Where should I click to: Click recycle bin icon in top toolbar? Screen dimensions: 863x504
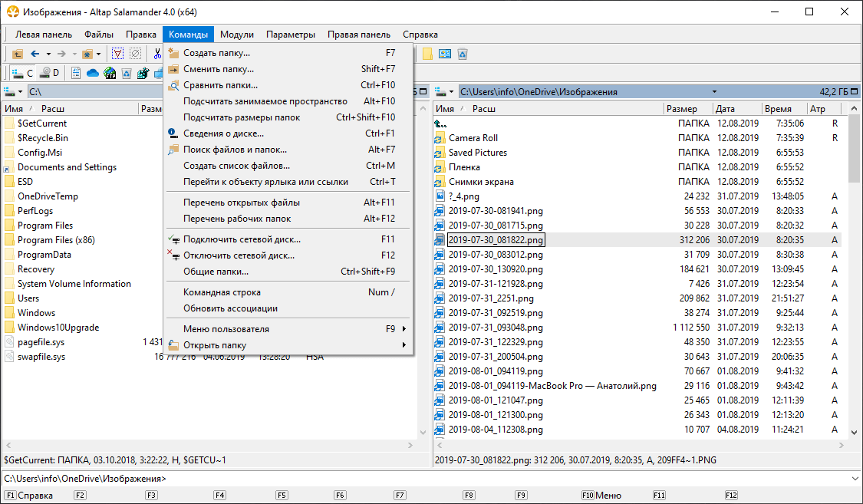[x=463, y=54]
